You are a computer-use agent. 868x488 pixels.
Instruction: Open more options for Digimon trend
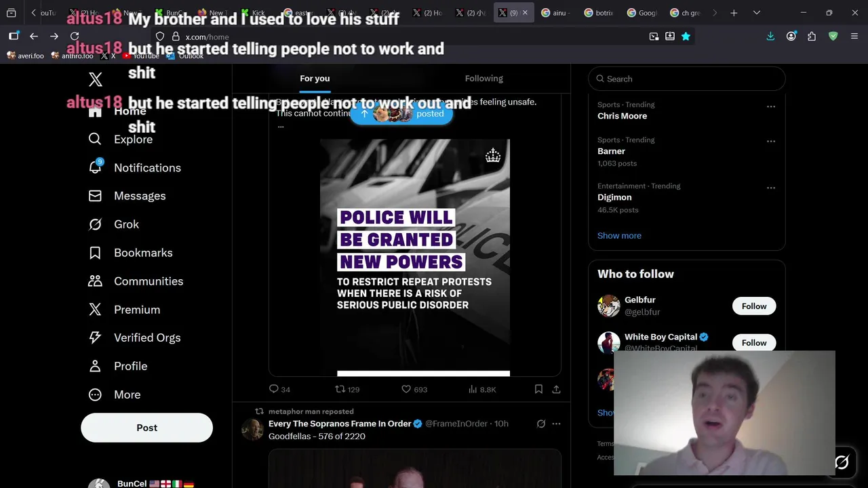coord(771,188)
